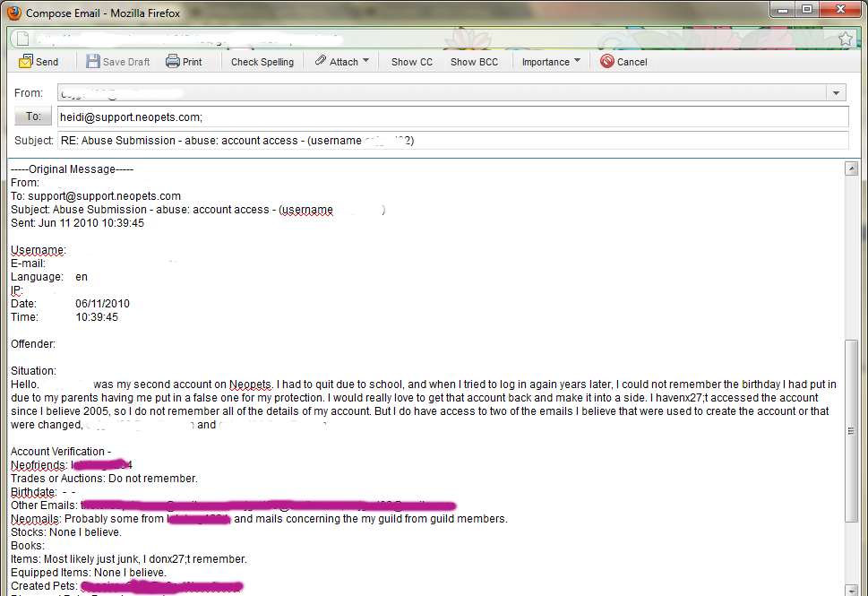Click 'To: support@support.neopets.com' in the body
868x596 pixels.
tap(96, 196)
